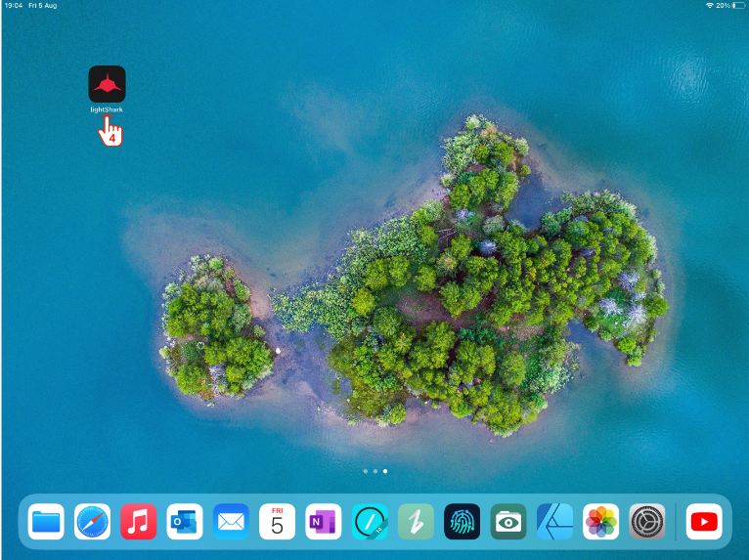Go to the first home screen page dot
The image size is (749, 560).
click(x=366, y=471)
